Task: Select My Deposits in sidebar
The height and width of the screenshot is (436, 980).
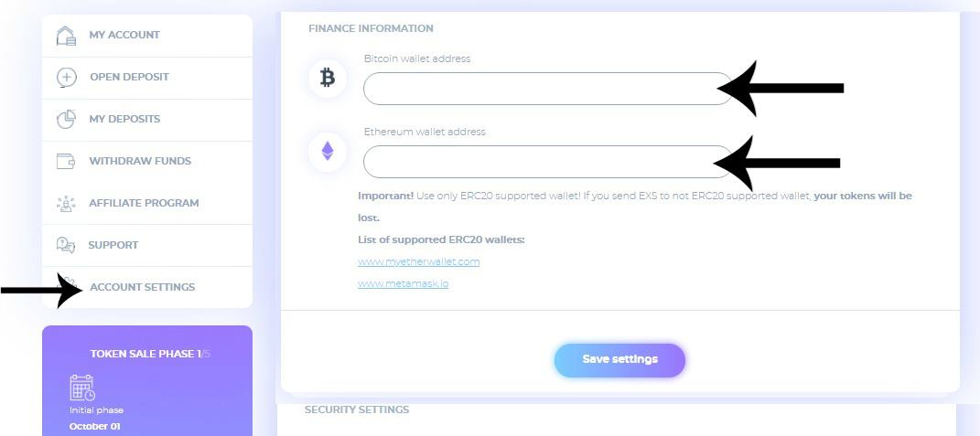Action: [x=147, y=120]
